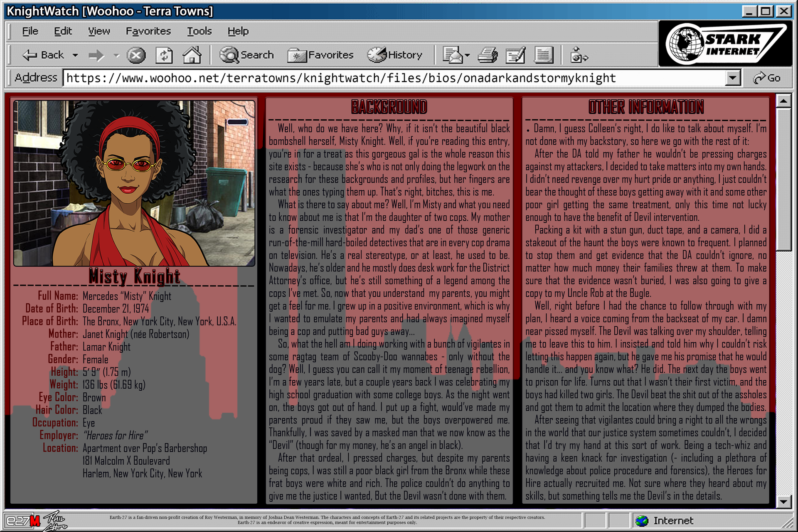
Task: Click the BACKGROUND section heading
Action: tap(389, 107)
